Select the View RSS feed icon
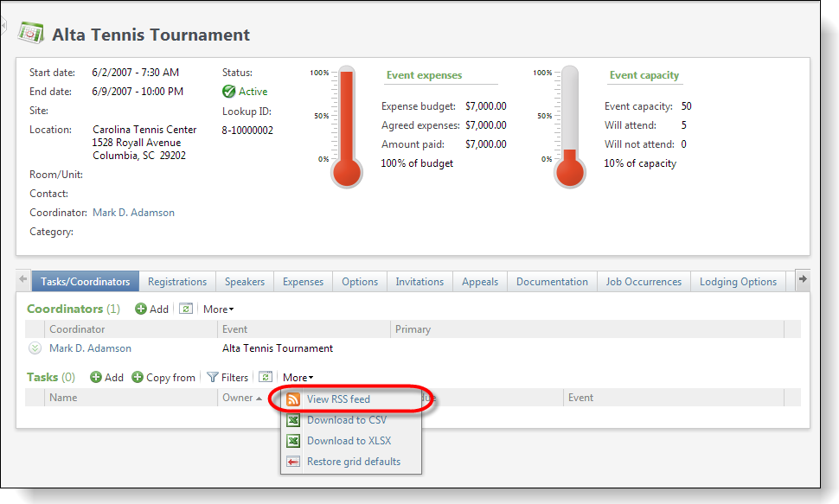 coord(294,399)
